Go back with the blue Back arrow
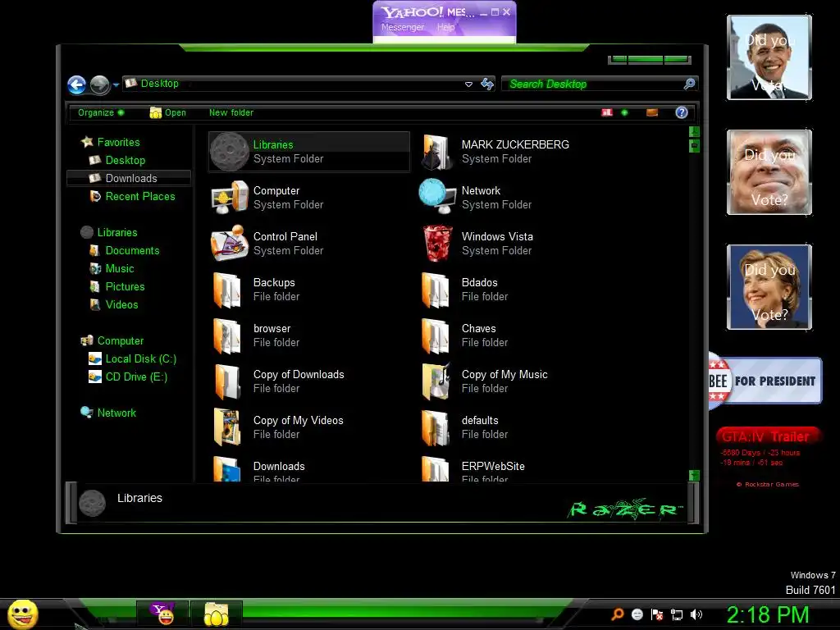 [76, 84]
